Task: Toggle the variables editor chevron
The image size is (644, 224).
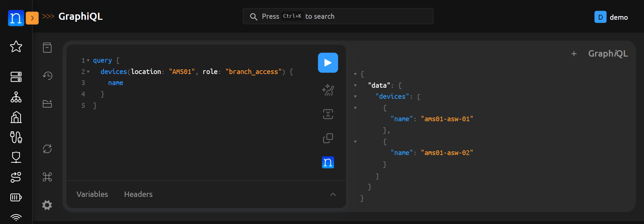Action: 333,195
